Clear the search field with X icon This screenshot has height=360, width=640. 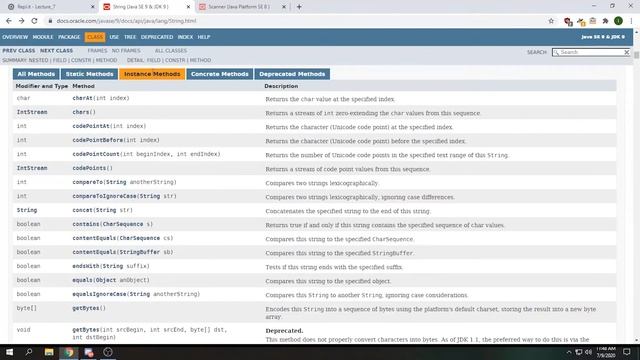tap(627, 52)
